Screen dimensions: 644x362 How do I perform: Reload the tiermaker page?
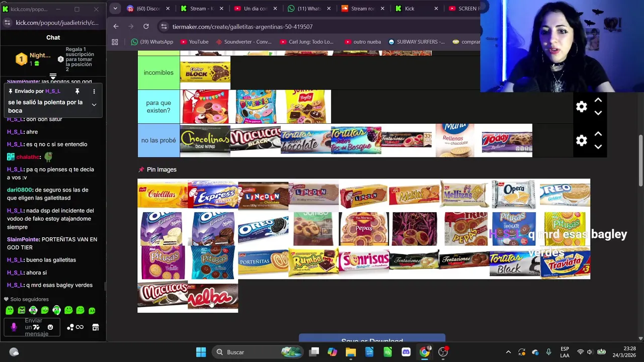tap(146, 26)
